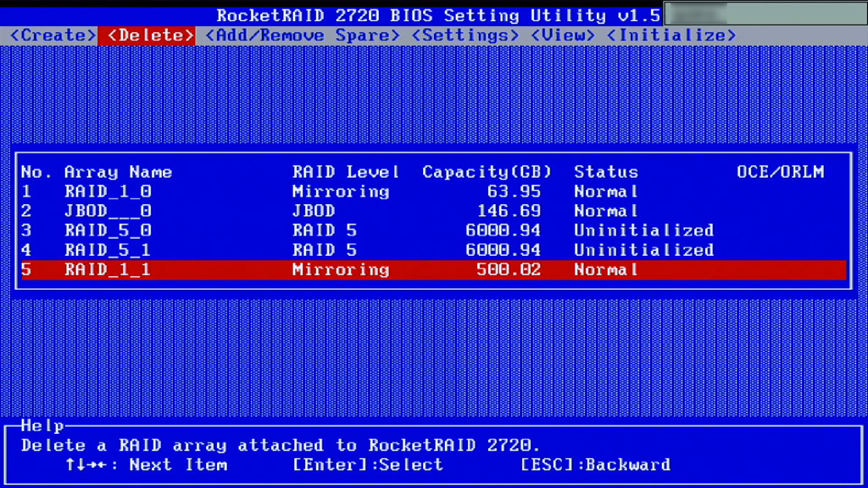
Task: Click the [ESC]:Backward help hint
Action: [595, 465]
